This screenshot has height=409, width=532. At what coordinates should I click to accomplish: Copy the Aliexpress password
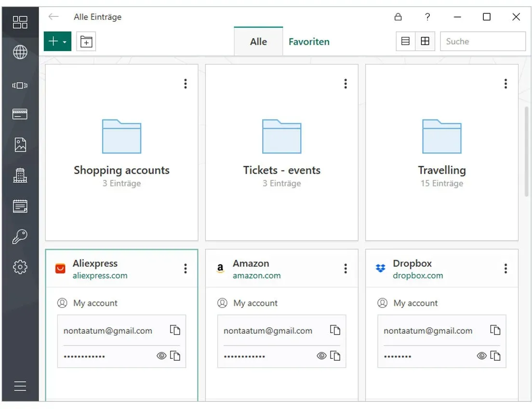pyautogui.click(x=175, y=355)
